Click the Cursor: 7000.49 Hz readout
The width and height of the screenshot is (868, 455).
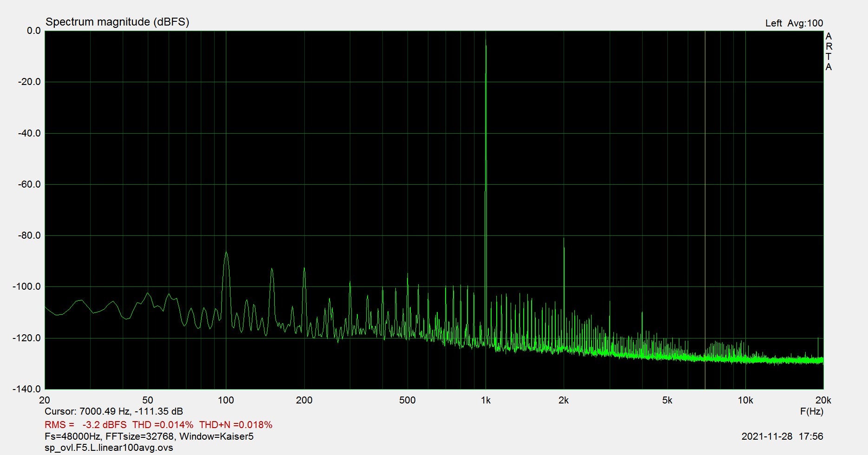coord(114,411)
